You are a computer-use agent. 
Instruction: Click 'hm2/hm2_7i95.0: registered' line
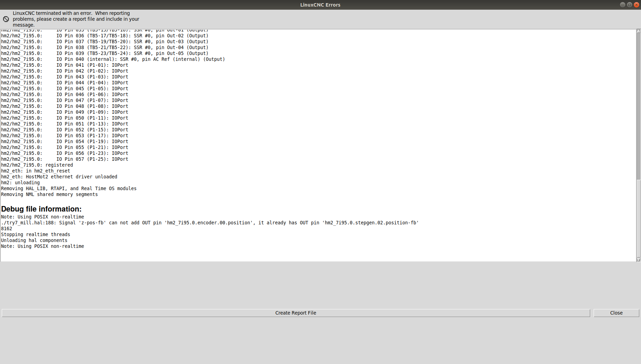[x=37, y=165]
